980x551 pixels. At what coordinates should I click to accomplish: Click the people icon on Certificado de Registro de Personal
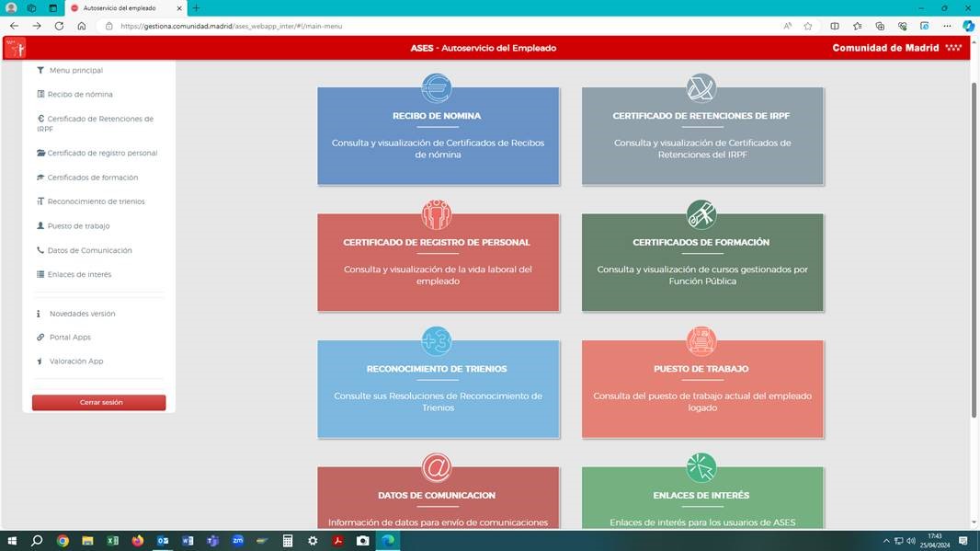437,214
